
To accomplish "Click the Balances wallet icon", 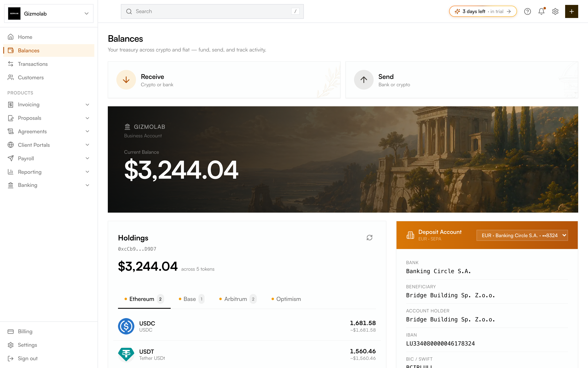I will [11, 50].
